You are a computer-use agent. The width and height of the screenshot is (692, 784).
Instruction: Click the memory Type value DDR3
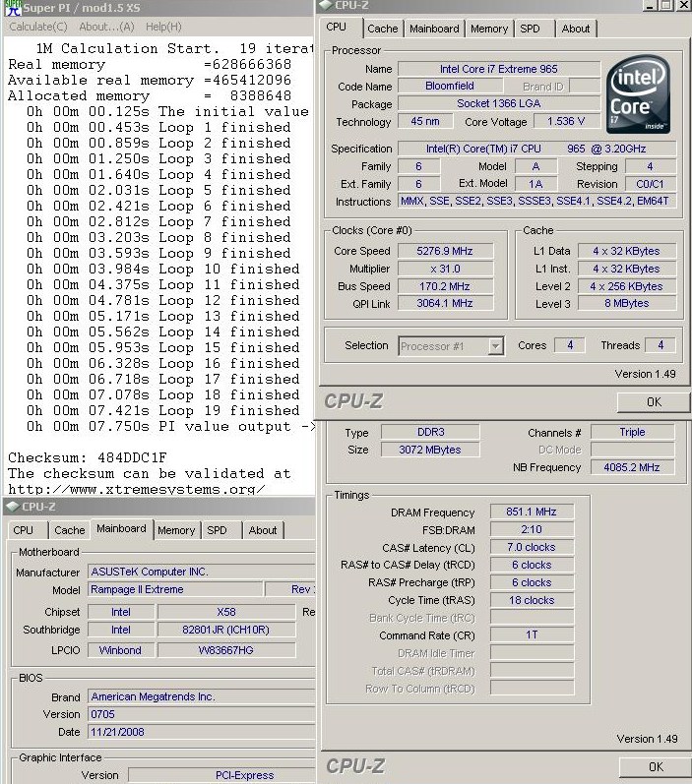(430, 432)
